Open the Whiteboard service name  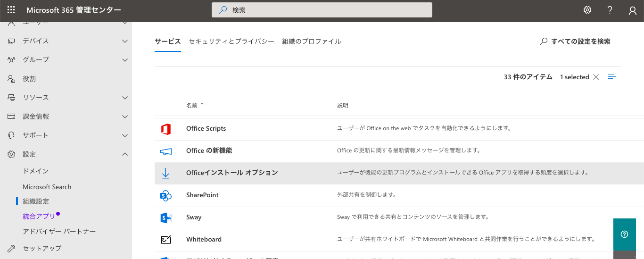(x=204, y=239)
